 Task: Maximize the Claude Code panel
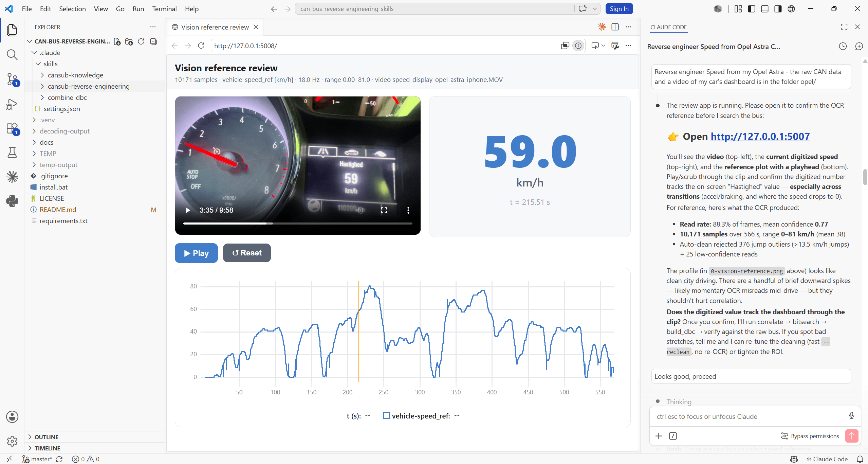(x=844, y=27)
